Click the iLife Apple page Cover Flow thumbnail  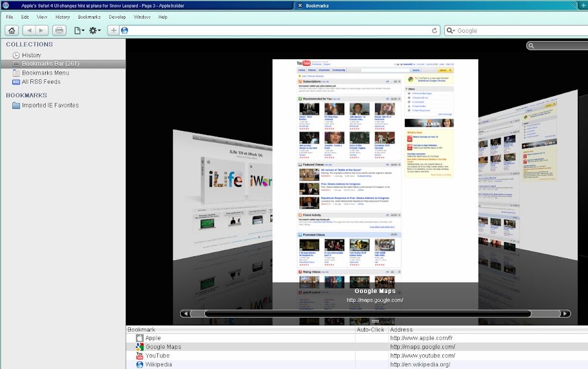[x=222, y=194]
